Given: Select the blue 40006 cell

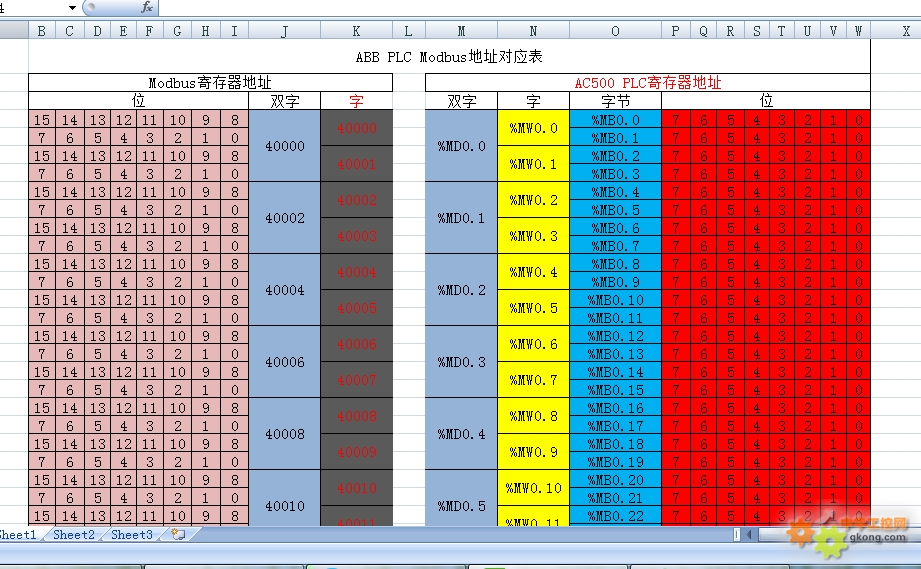Looking at the screenshot, I should point(284,362).
